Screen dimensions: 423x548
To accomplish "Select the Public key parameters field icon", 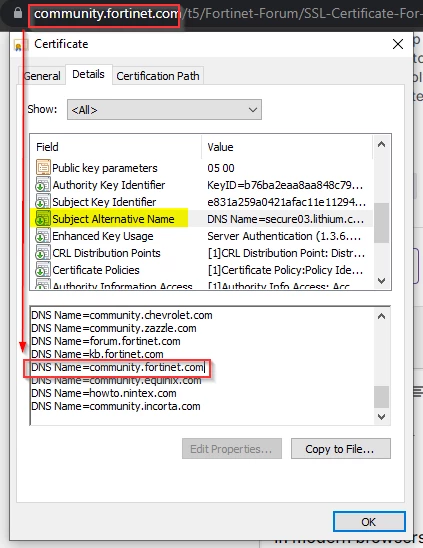I will [43, 167].
